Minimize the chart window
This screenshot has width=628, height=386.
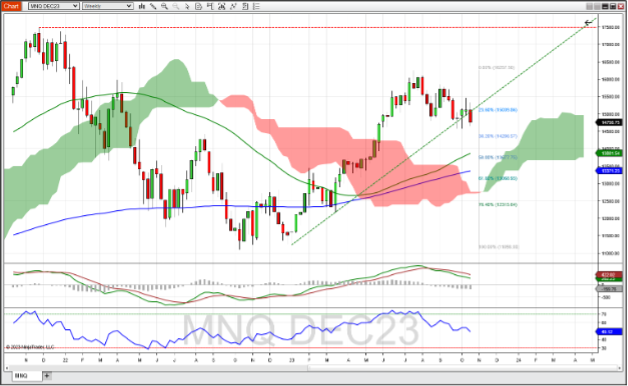pyautogui.click(x=605, y=6)
